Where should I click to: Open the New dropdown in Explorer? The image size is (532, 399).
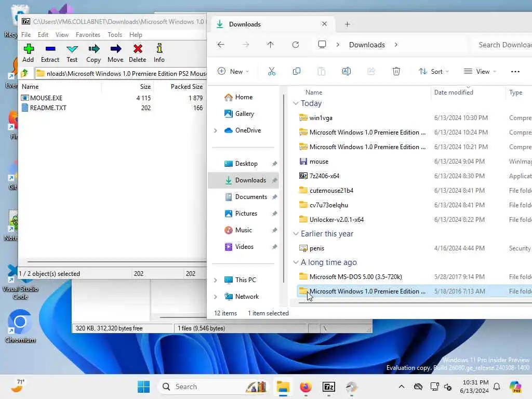click(233, 71)
